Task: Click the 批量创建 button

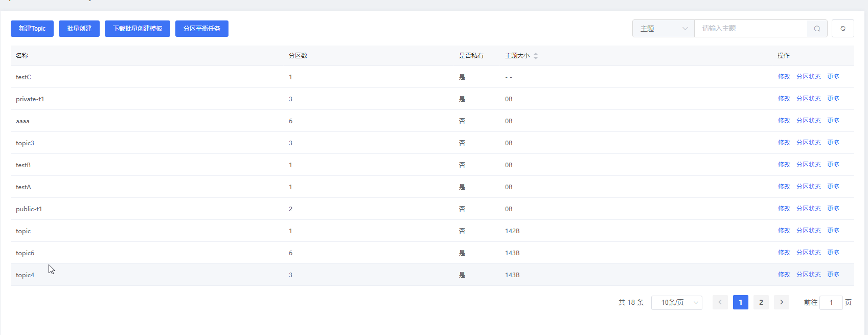Action: tap(79, 29)
